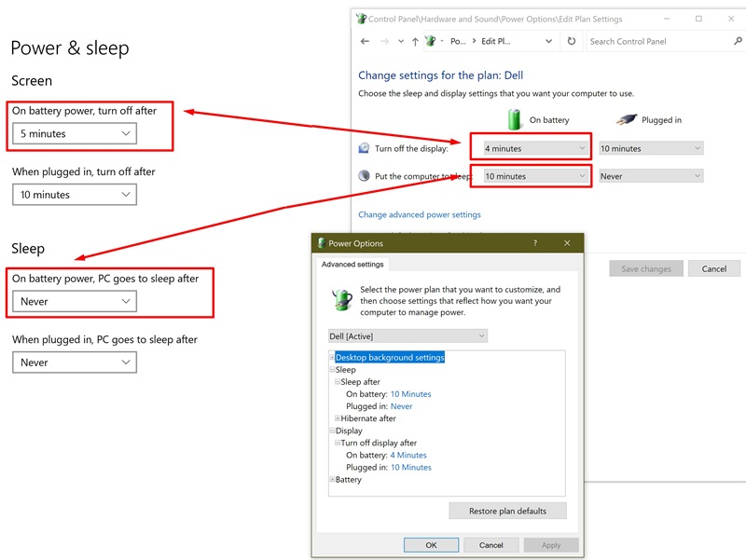The width and height of the screenshot is (746, 560).
Task: Click the Sleep after on battery '10 Minutes' value
Action: (x=410, y=394)
